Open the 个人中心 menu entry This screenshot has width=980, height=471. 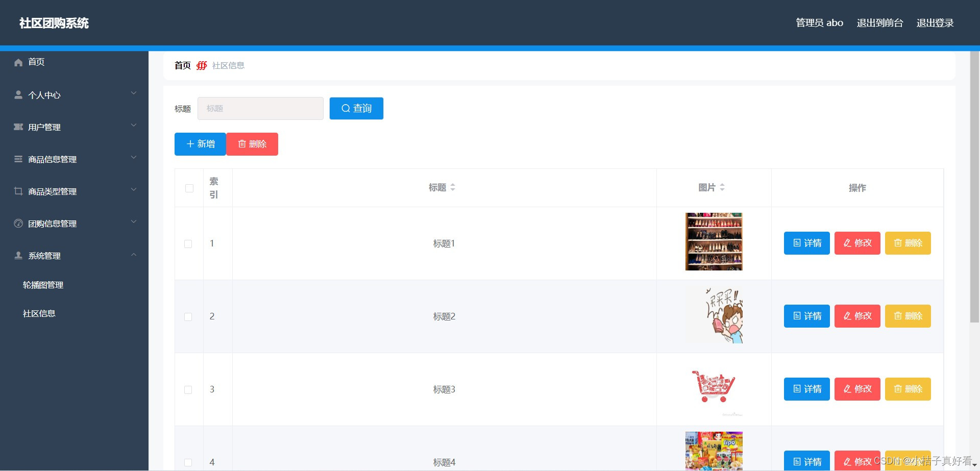[74, 95]
